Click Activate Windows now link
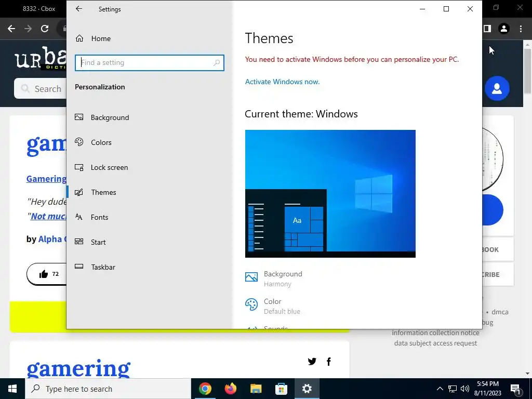This screenshot has height=399, width=532. (282, 82)
